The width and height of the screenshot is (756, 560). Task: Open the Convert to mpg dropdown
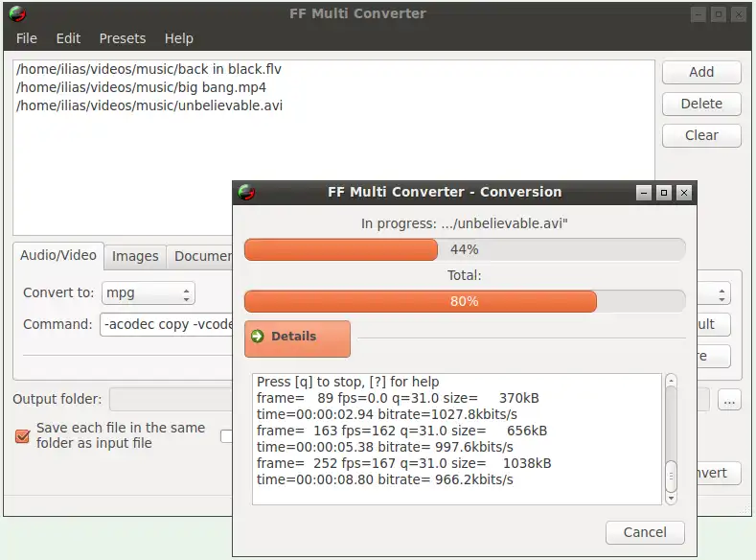148,293
